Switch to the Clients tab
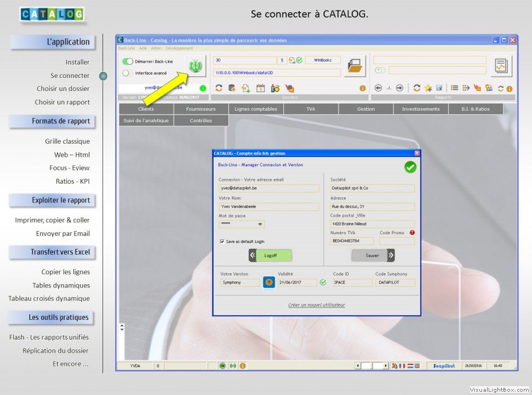The width and height of the screenshot is (532, 395). point(146,109)
